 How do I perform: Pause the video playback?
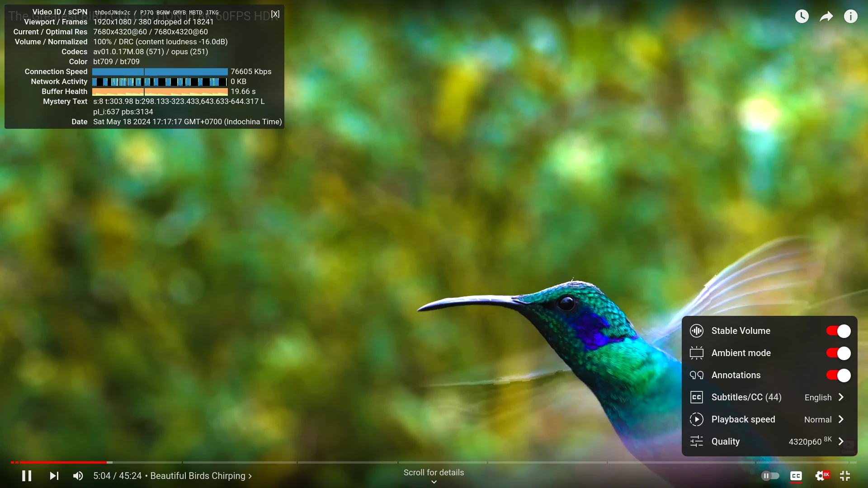point(27,476)
